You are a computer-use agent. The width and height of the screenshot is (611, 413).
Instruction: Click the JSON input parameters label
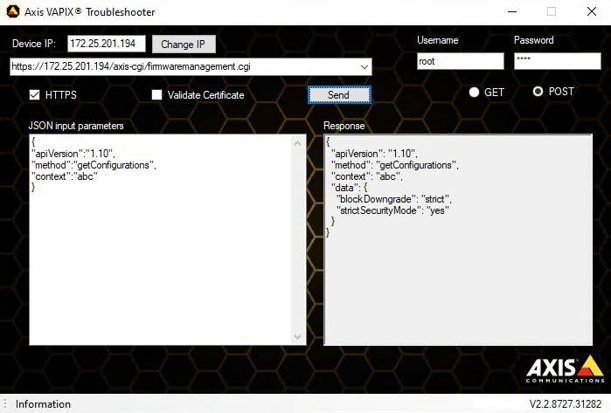coord(76,126)
